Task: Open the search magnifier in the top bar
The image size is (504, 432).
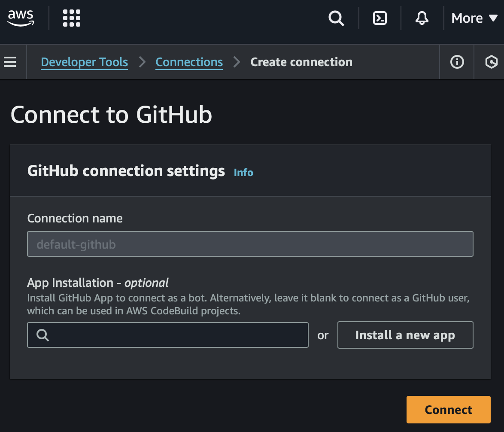Action: (336, 18)
